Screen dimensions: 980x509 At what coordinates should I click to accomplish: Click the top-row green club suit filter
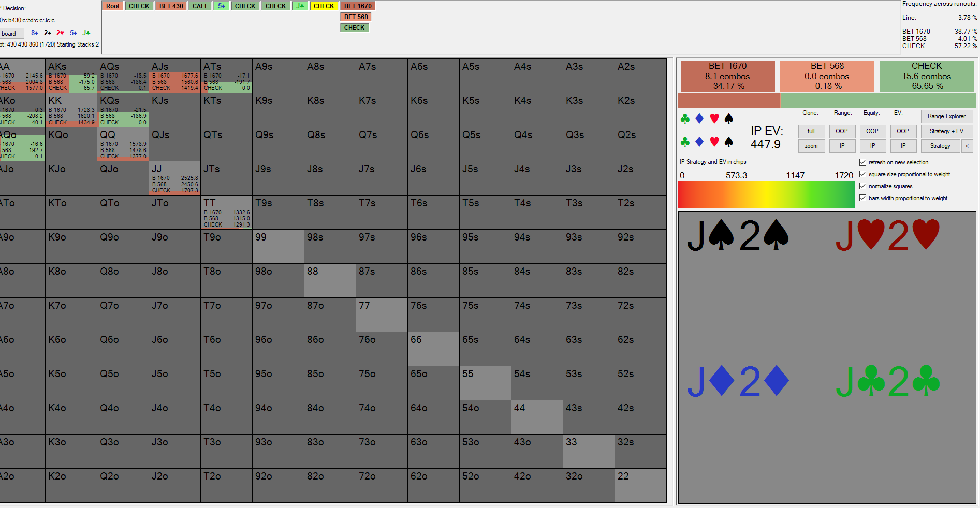tap(685, 119)
